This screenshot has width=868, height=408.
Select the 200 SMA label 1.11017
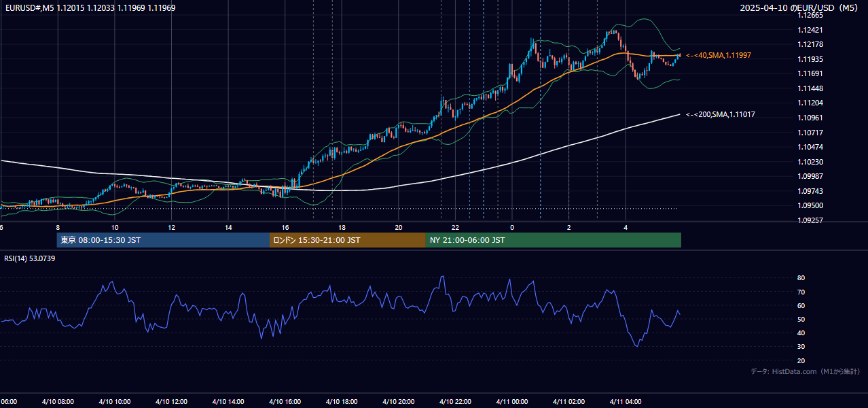pos(720,114)
